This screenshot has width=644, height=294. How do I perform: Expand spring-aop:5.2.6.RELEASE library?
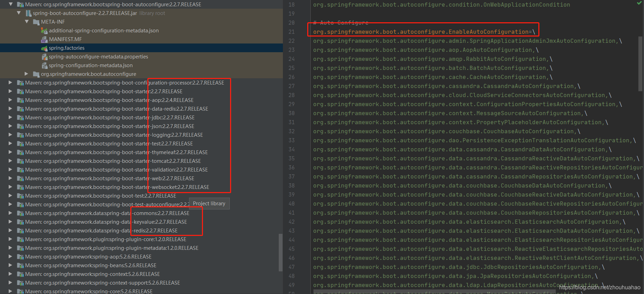coord(10,257)
